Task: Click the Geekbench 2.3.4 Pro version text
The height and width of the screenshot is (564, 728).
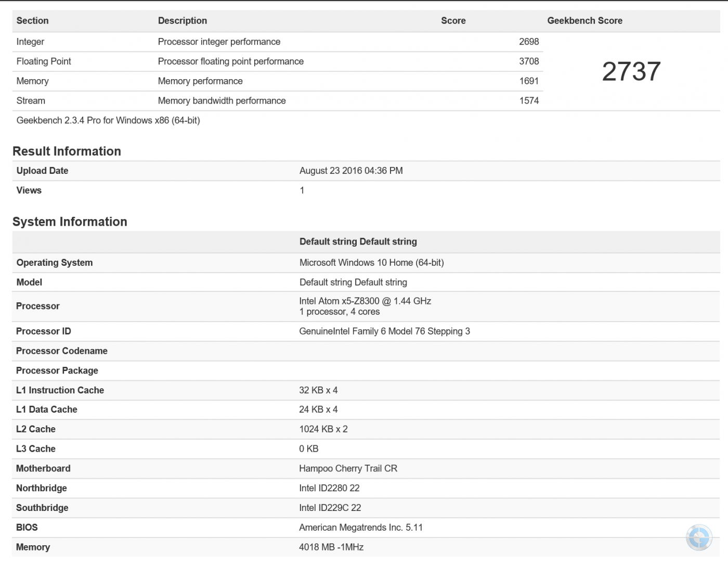Action: coord(108,120)
